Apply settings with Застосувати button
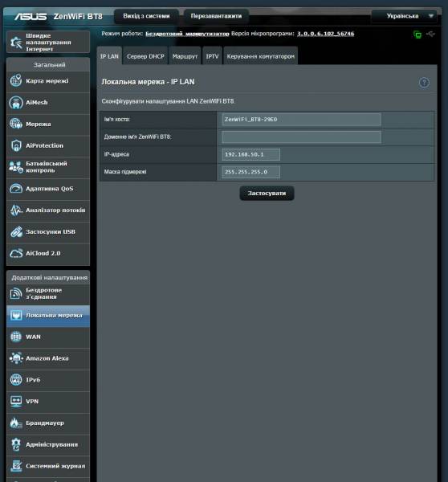 pos(267,194)
